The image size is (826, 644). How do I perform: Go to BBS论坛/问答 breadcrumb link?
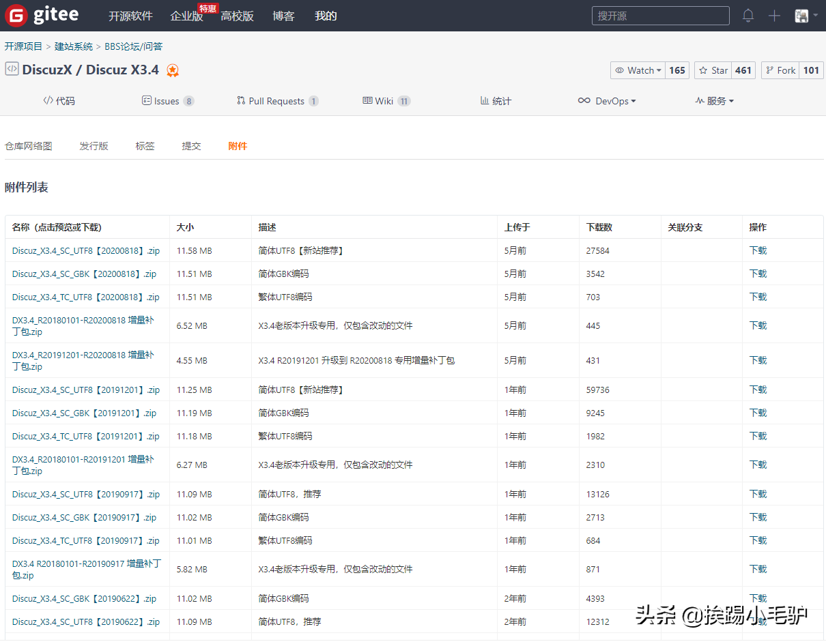(x=134, y=46)
